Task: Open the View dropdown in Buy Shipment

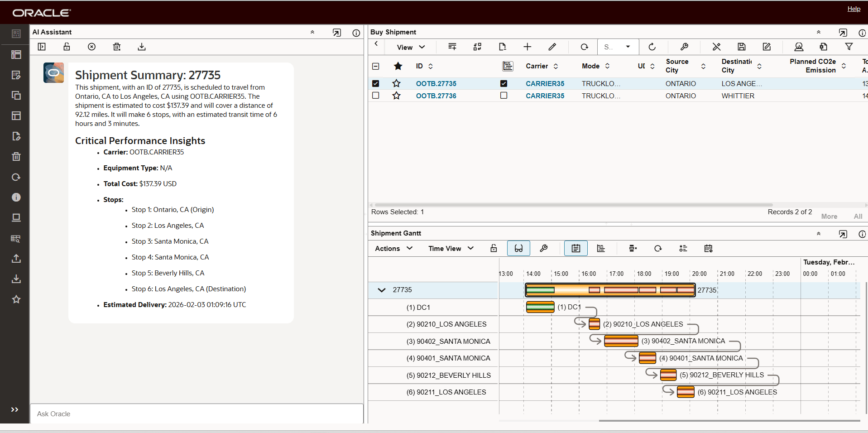Action: [410, 47]
